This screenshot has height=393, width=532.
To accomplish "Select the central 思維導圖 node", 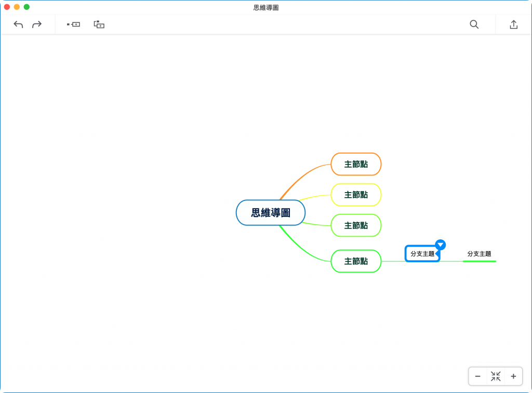I will (x=270, y=212).
